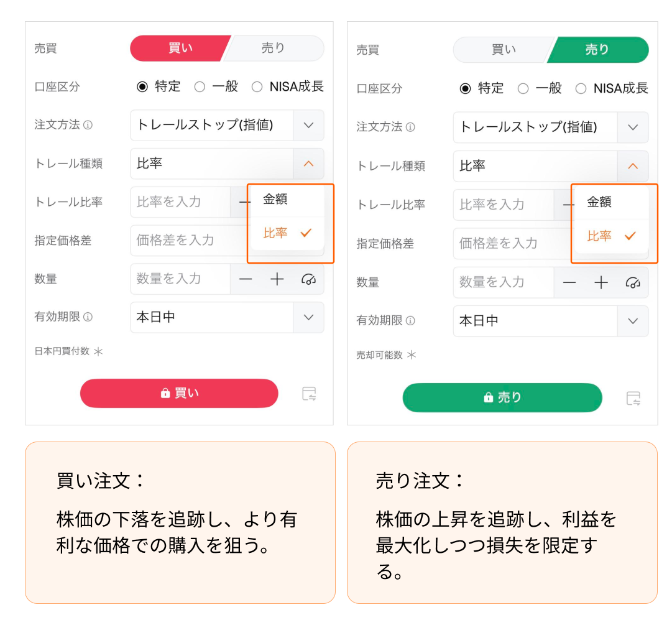Click info icon next to 有効期限 in sell panel
The image size is (672, 625).
pos(410,321)
